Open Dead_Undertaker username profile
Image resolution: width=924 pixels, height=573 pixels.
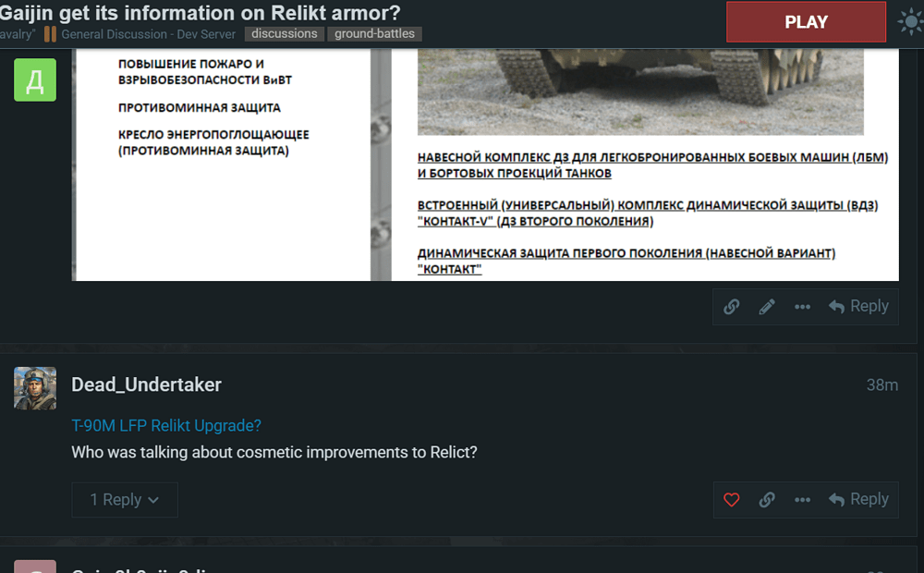(146, 384)
